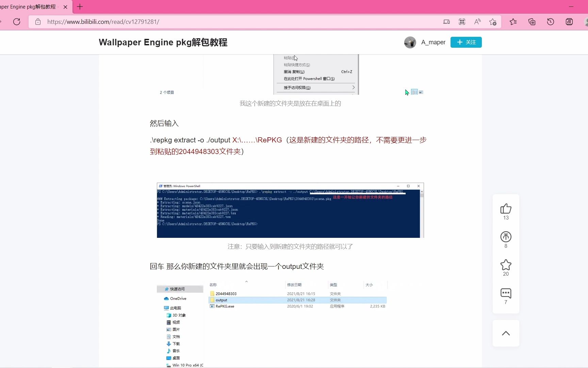588x368 pixels.
Task: Click A_maper's avatar picture
Action: pyautogui.click(x=410, y=42)
